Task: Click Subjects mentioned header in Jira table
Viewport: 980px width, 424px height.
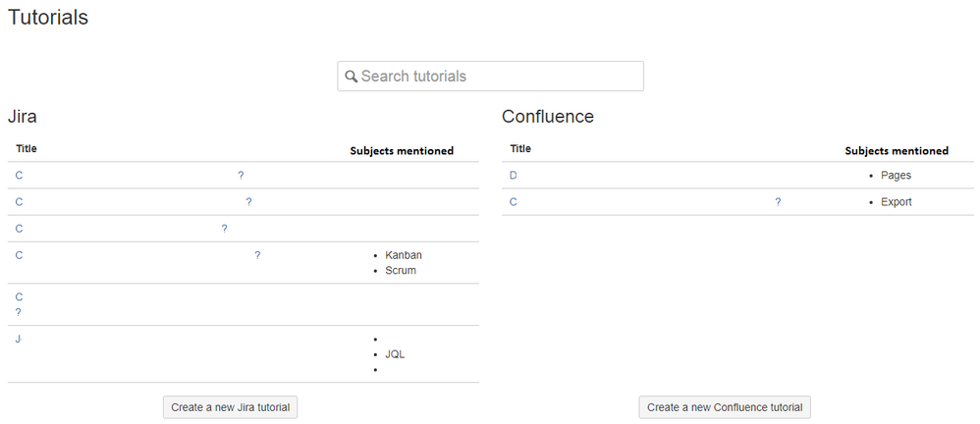Action: click(x=402, y=151)
